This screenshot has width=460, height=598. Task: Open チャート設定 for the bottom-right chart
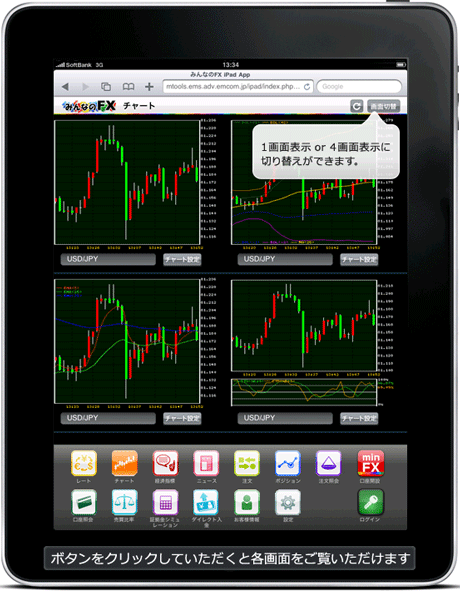point(359,418)
